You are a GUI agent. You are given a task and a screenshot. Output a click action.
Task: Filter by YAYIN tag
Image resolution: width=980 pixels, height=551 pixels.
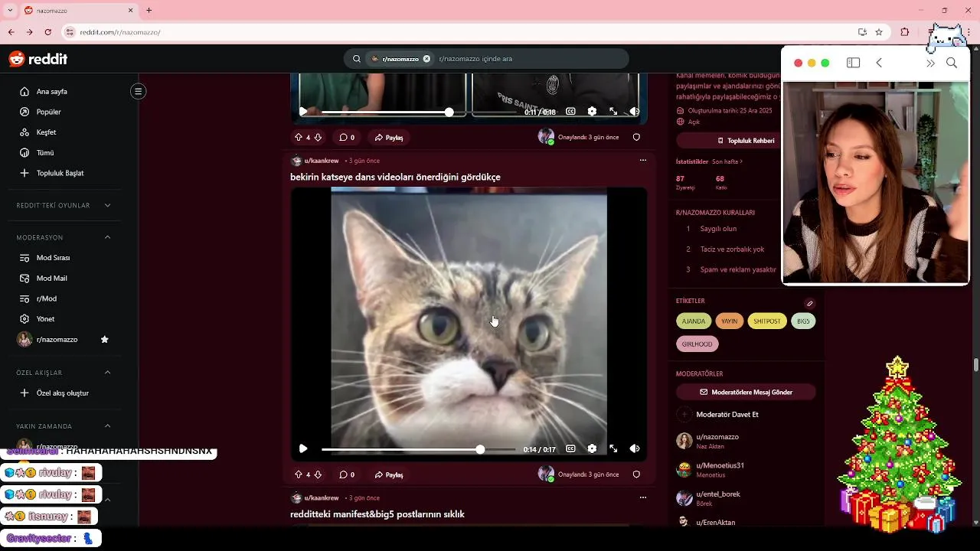[x=730, y=321]
